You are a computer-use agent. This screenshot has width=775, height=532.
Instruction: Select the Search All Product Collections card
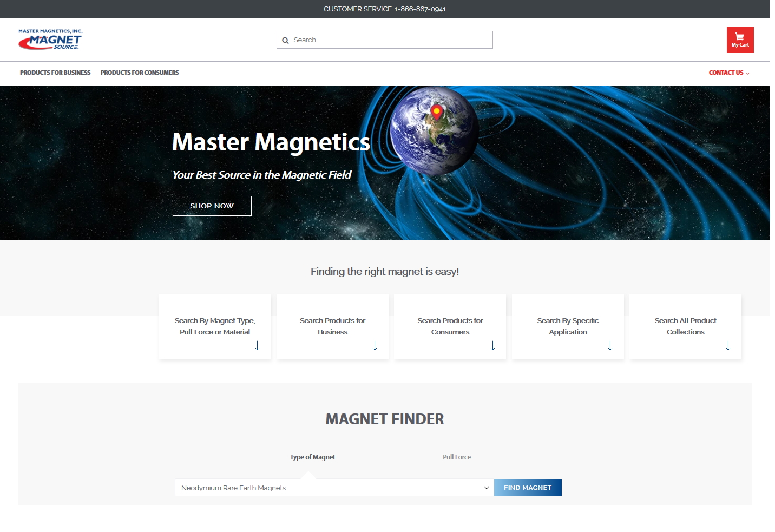click(685, 326)
